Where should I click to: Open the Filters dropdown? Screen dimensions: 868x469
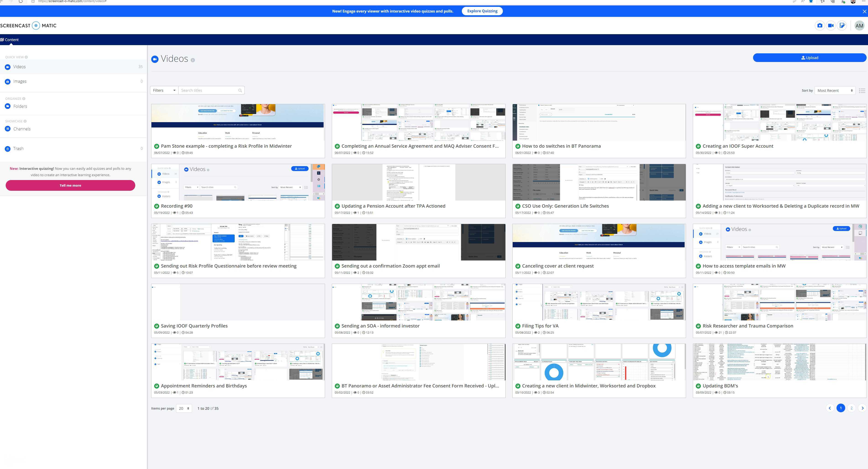point(164,90)
